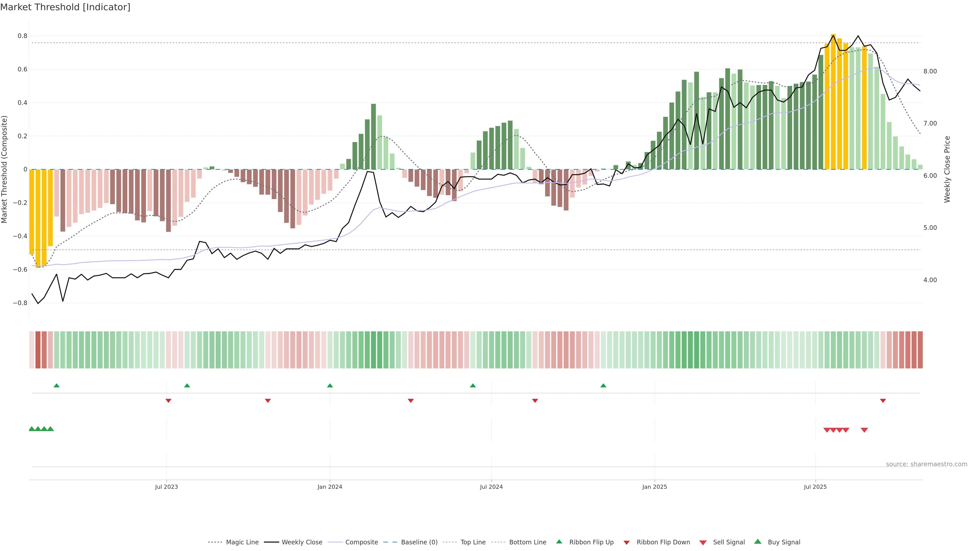Viewport: 980px width, 551px height.
Task: Click the Magic Line legend dotted sample
Action: pyautogui.click(x=215, y=542)
